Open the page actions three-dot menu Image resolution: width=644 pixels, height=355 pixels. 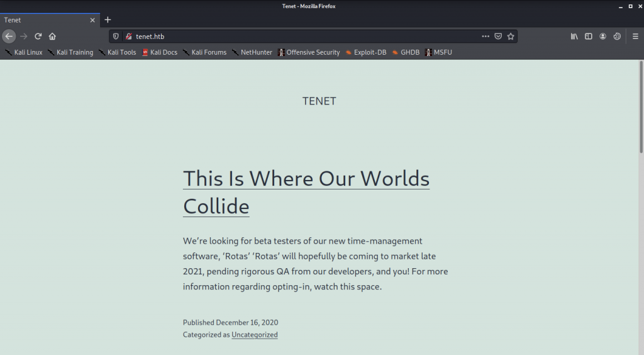tap(486, 36)
